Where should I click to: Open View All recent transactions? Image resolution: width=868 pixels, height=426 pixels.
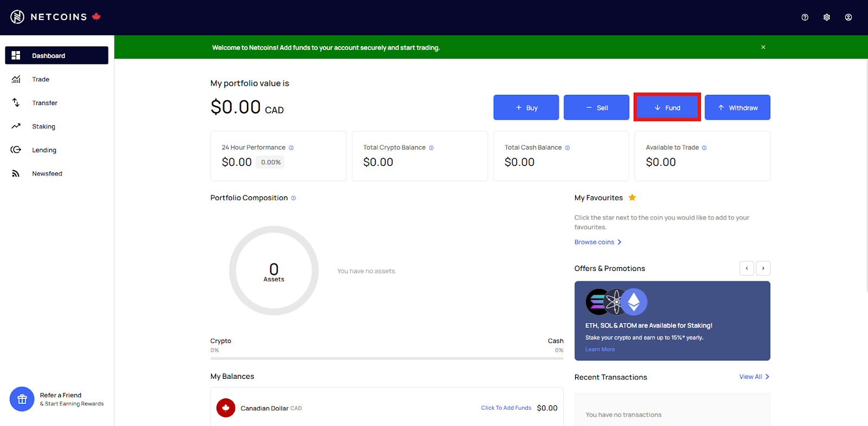pyautogui.click(x=754, y=377)
